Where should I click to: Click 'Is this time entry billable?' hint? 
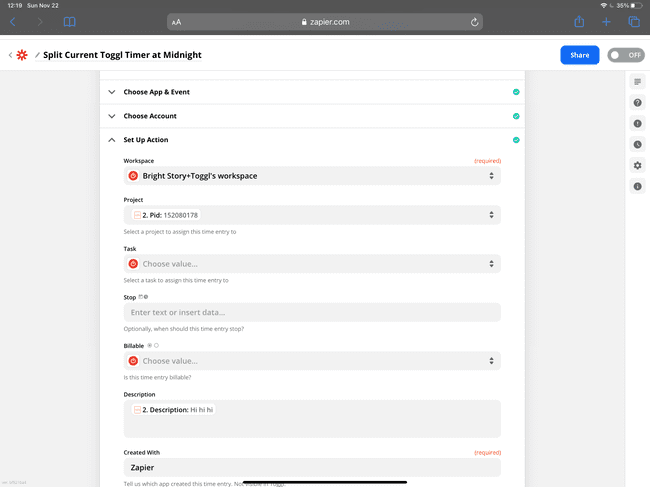[157, 377]
